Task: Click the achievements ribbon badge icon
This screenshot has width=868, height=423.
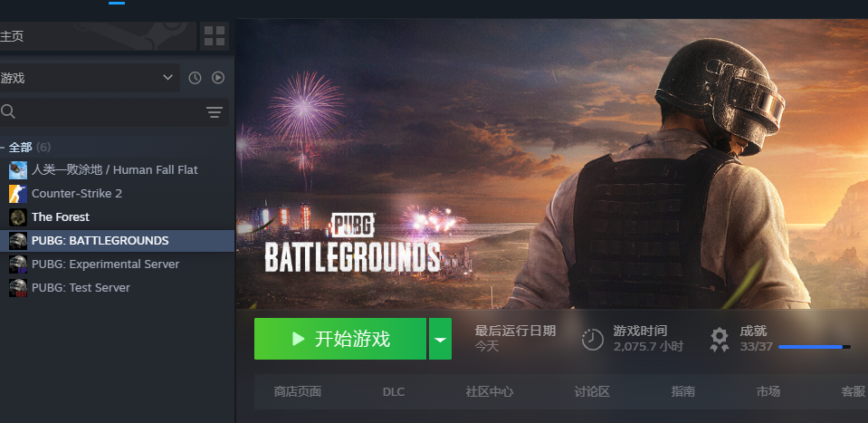Action: coord(719,340)
